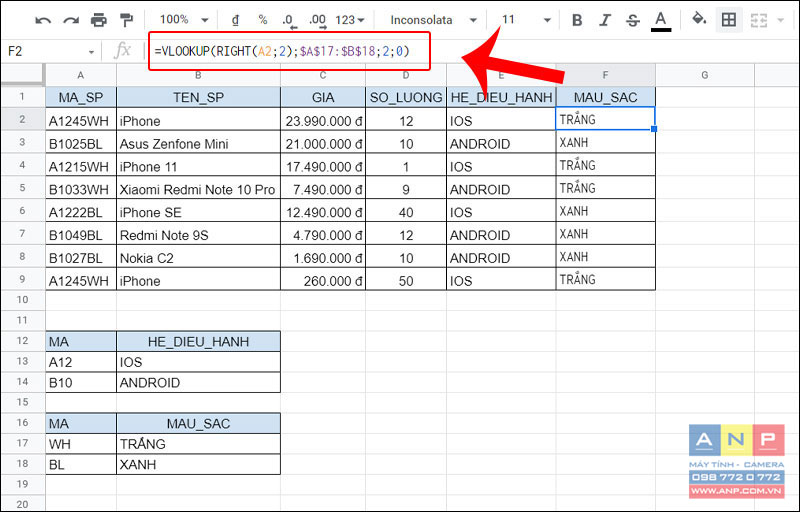Select row 17 header
Image resolution: width=800 pixels, height=512 pixels.
(22, 443)
